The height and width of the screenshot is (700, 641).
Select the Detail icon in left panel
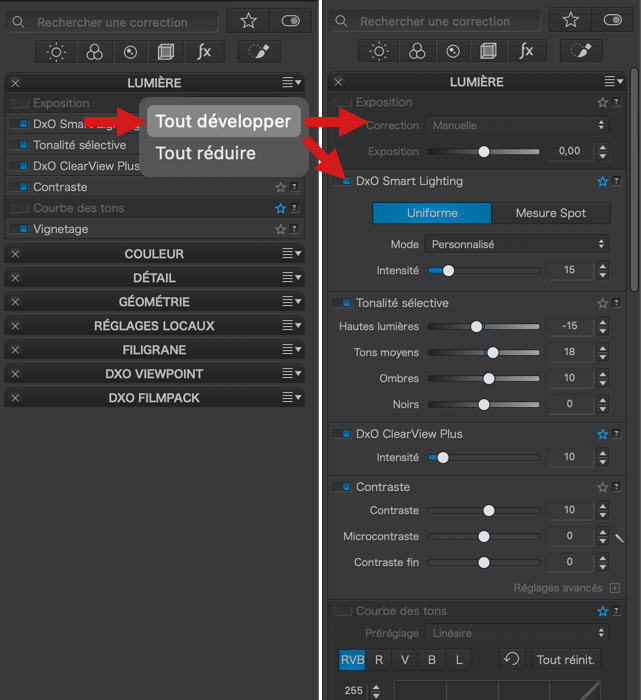[x=130, y=52]
